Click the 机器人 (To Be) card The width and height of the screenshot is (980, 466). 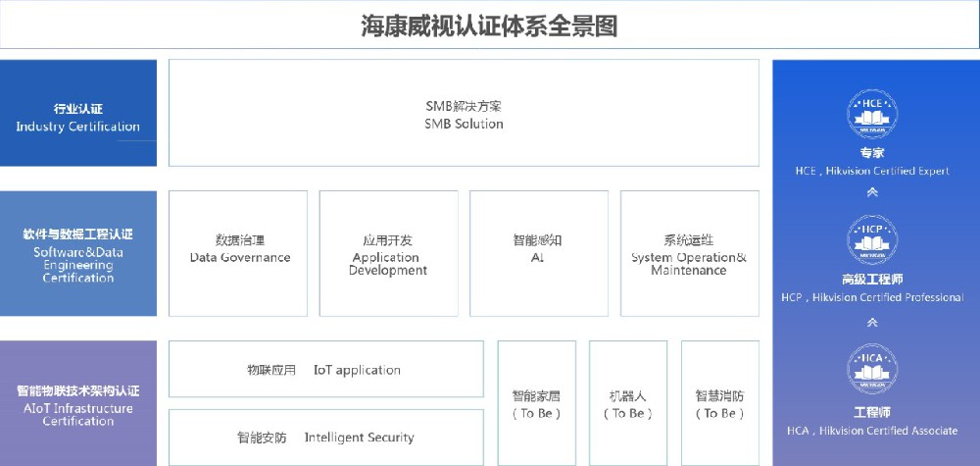(x=628, y=403)
